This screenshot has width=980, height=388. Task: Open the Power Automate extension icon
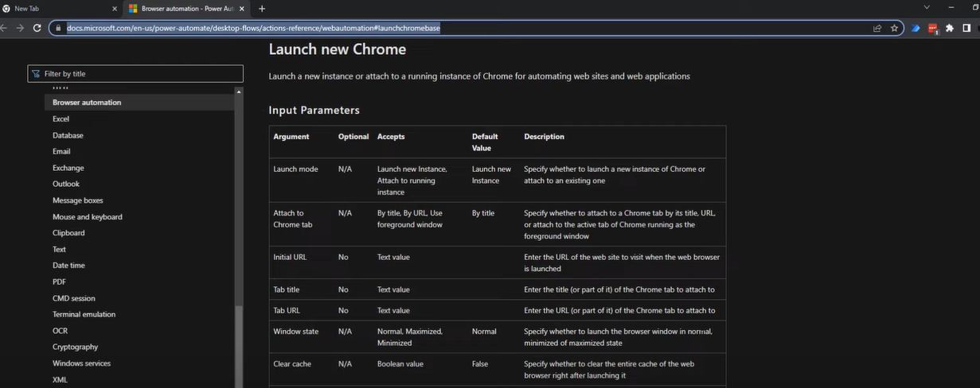coord(916,28)
